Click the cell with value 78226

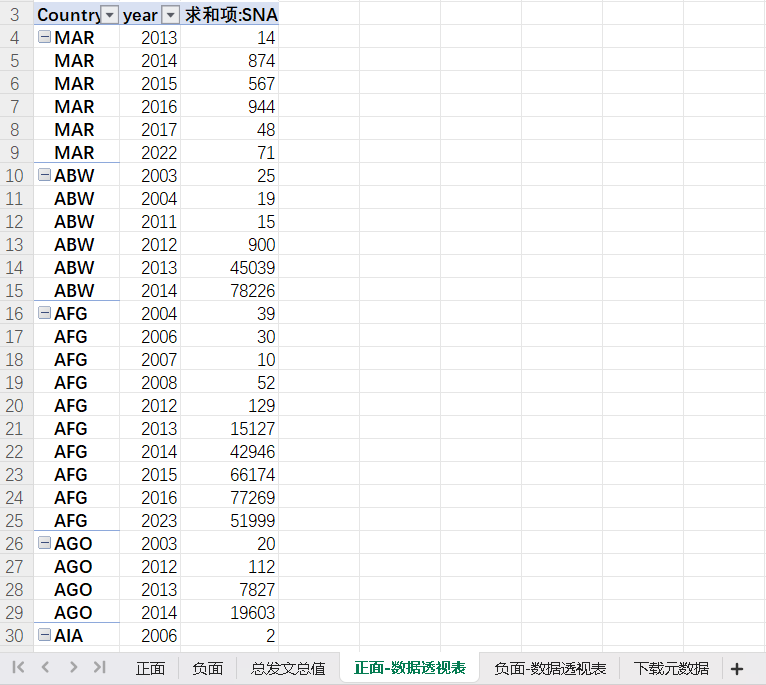pyautogui.click(x=230, y=291)
